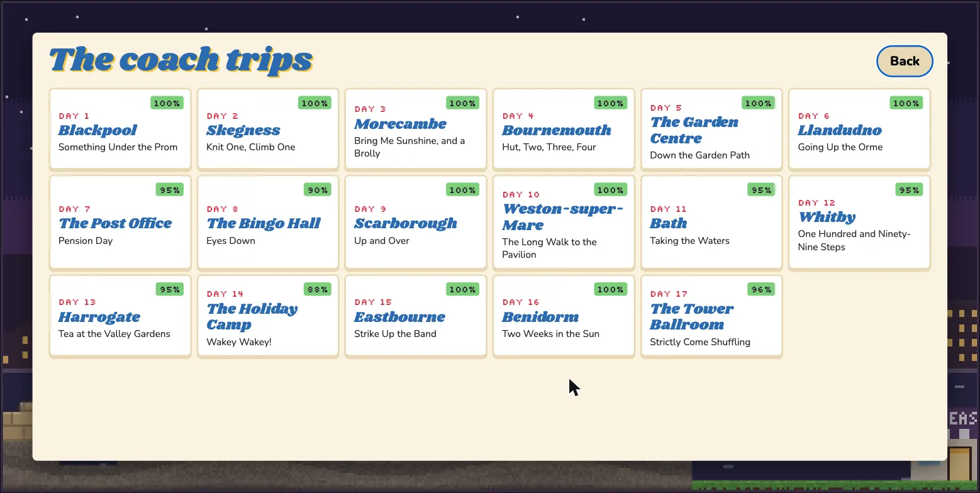Screen dimensions: 980x493
Task: Open the Bath Taking the Waters card
Action: (711, 222)
